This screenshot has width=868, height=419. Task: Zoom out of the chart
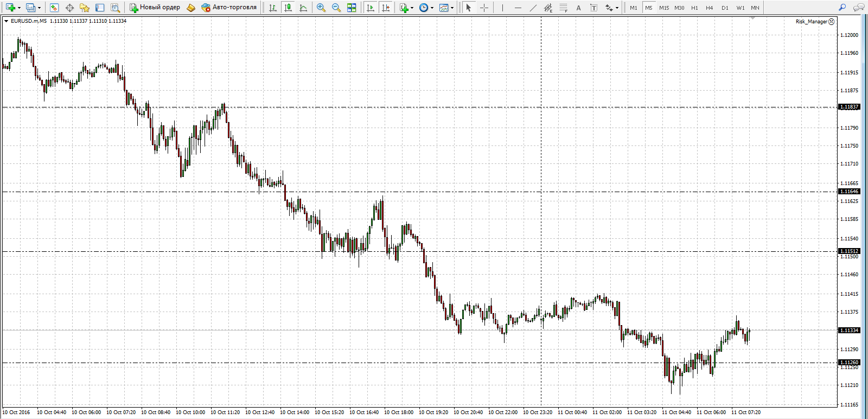(336, 8)
